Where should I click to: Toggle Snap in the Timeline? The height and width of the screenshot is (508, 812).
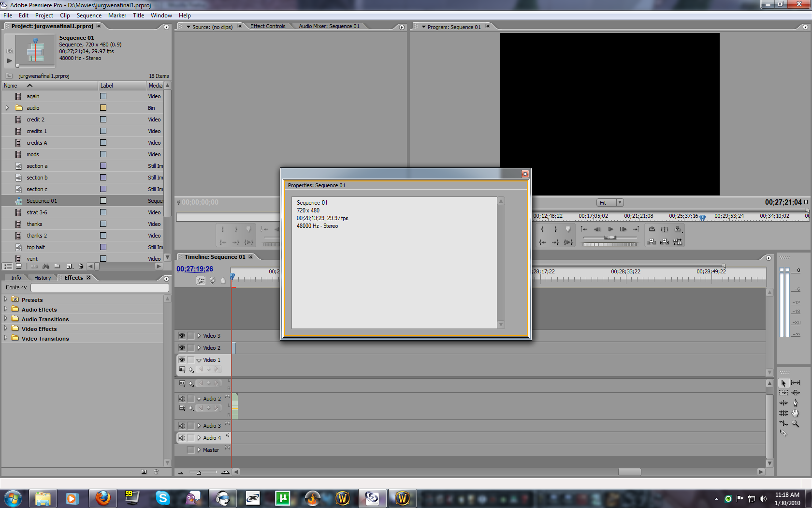tap(201, 281)
